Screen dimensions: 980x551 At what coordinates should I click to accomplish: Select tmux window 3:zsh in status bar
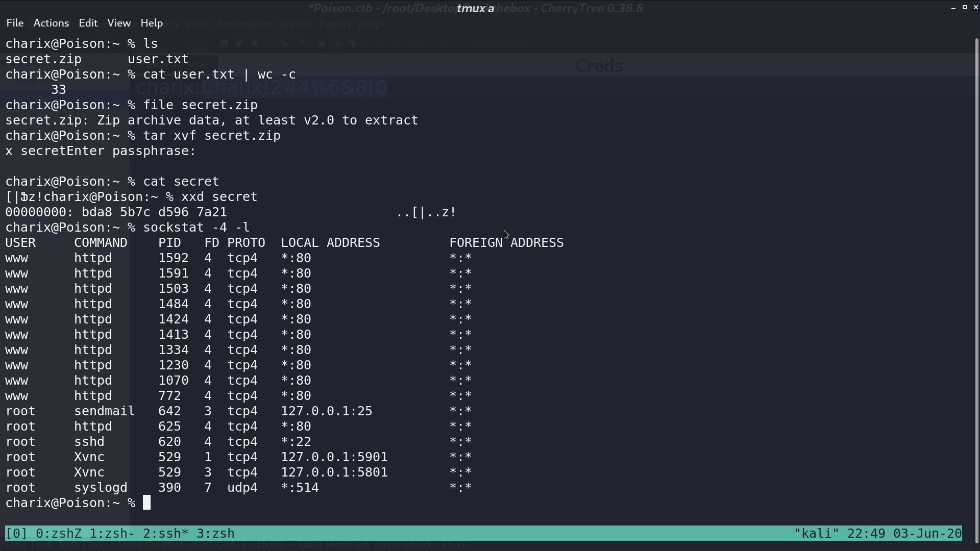[x=215, y=534]
